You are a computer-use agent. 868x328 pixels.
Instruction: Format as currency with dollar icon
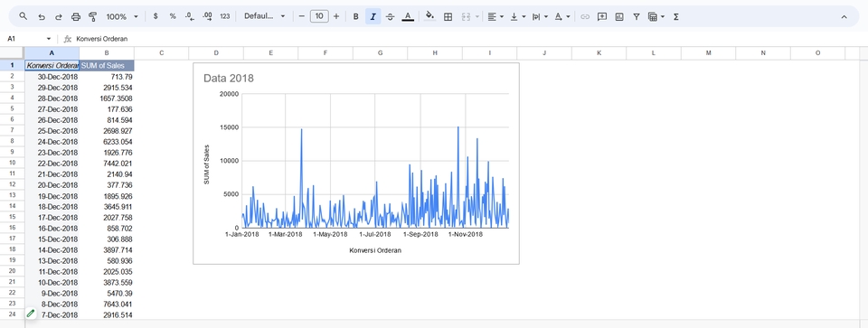156,16
